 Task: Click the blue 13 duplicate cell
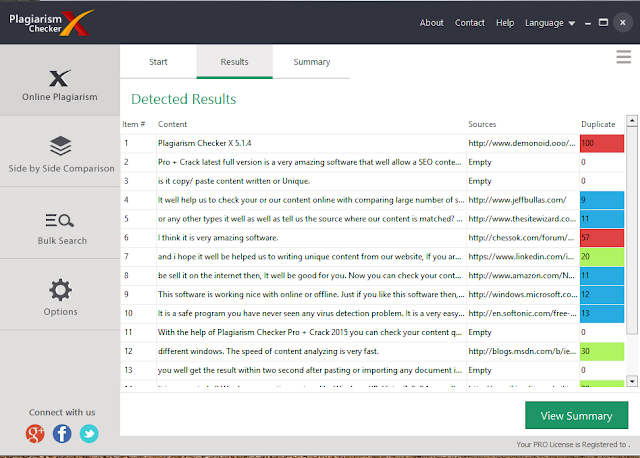click(x=602, y=313)
